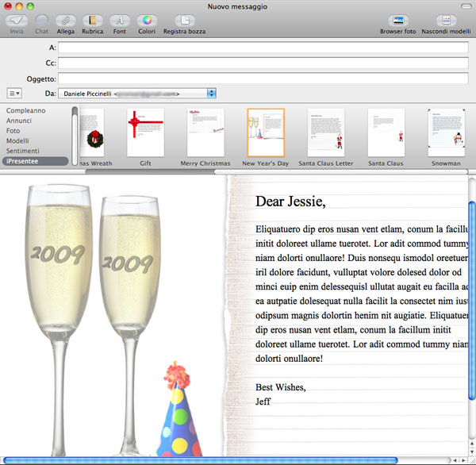Open the Rubrica address book
Image resolution: width=476 pixels, height=465 pixels.
coord(93,21)
